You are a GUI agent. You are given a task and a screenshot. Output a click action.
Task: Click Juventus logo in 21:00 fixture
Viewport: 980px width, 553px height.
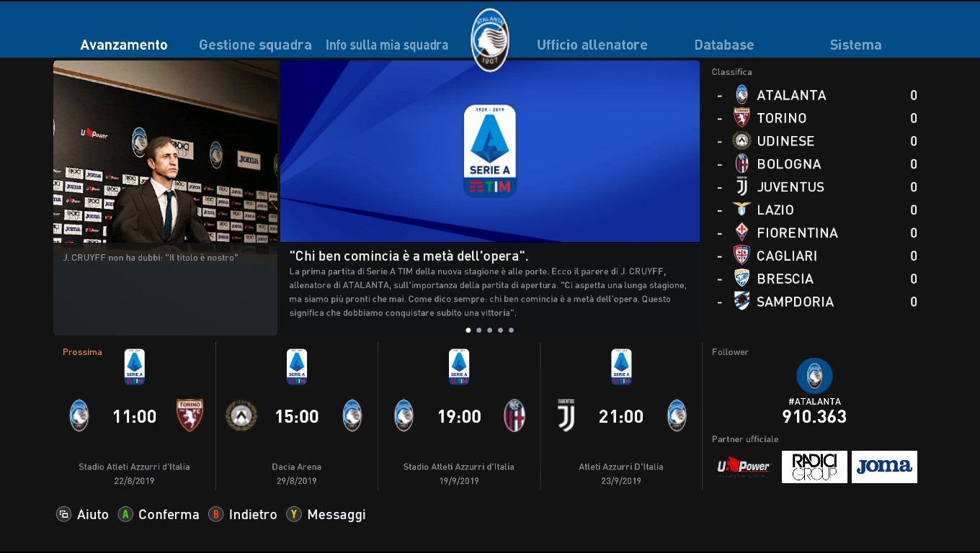coord(566,415)
